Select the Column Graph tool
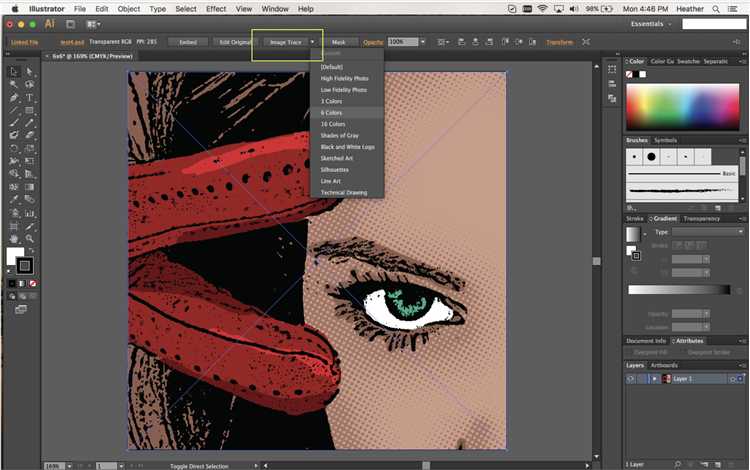The height and width of the screenshot is (470, 750). 29,213
